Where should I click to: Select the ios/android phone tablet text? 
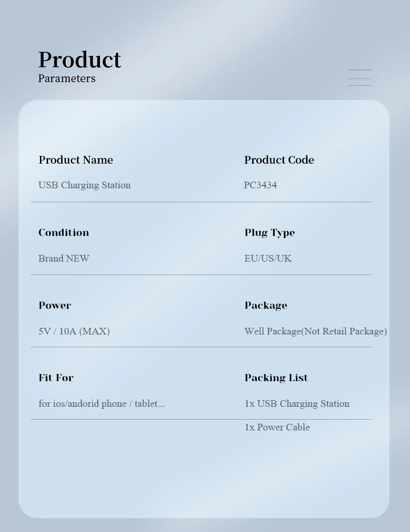(101, 403)
